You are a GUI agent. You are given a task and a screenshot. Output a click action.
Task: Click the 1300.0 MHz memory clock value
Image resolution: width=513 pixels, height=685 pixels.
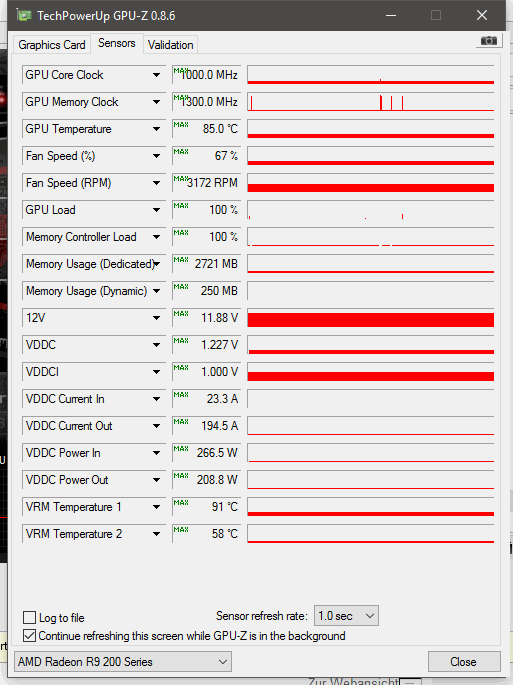(206, 102)
